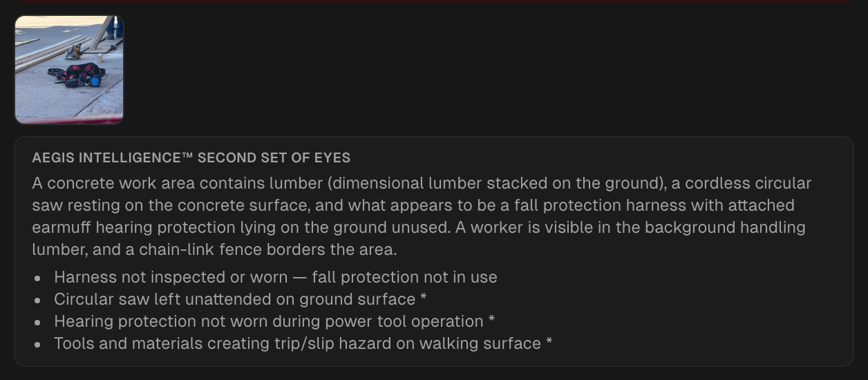Click the AEGIS INTELLIGENCE™ SECOND SET OF EYES heading
The width and height of the screenshot is (868, 380).
pos(191,158)
